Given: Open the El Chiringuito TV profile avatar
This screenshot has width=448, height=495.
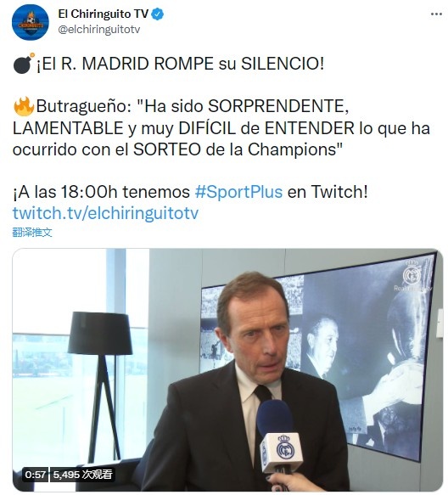Looking at the screenshot, I should click(31, 22).
